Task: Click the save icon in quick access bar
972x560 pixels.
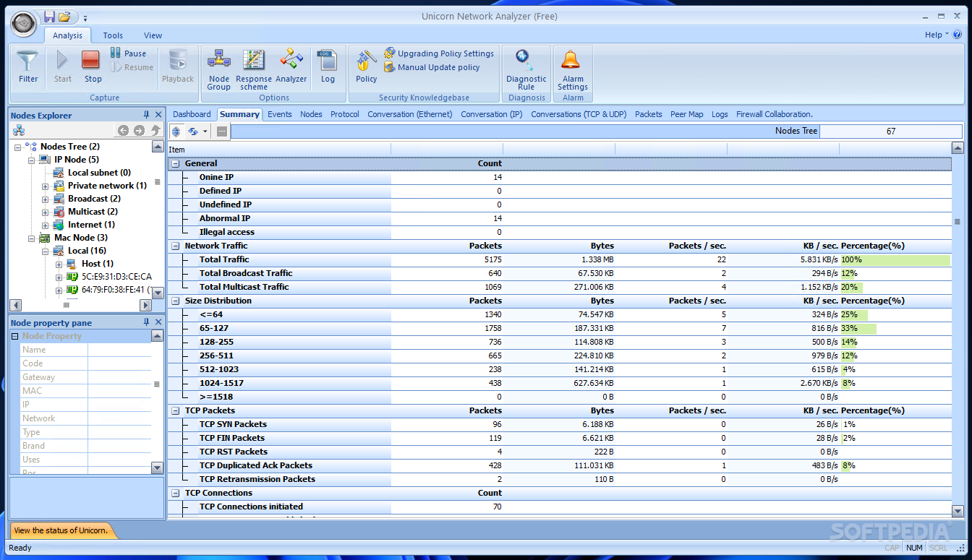Action: coord(49,17)
